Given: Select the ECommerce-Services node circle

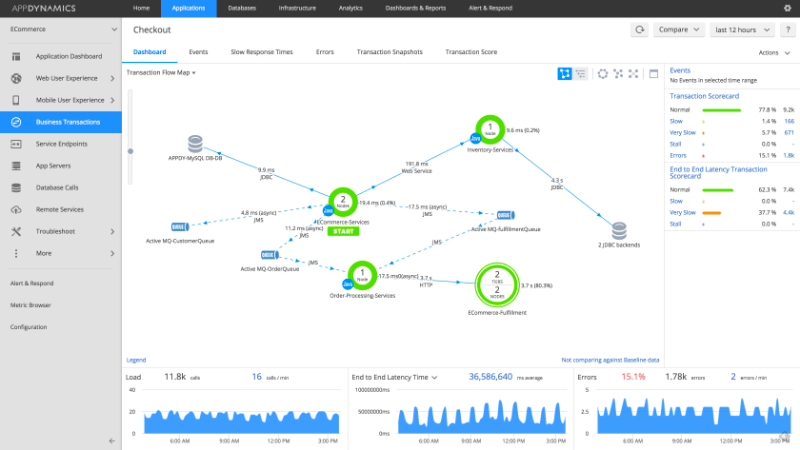Looking at the screenshot, I should point(343,202).
